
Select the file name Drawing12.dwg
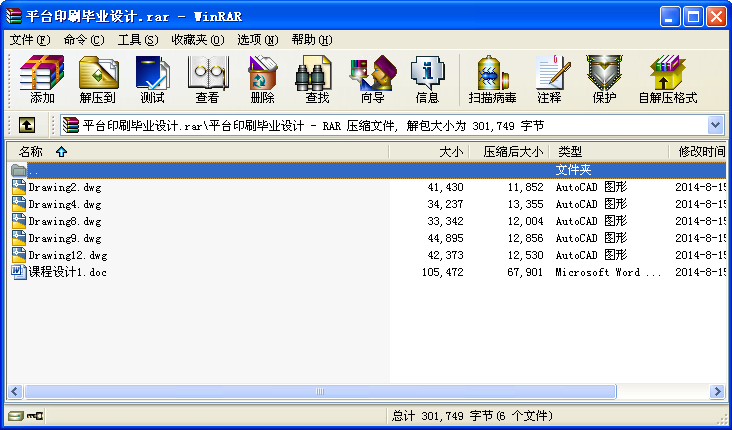tap(68, 255)
